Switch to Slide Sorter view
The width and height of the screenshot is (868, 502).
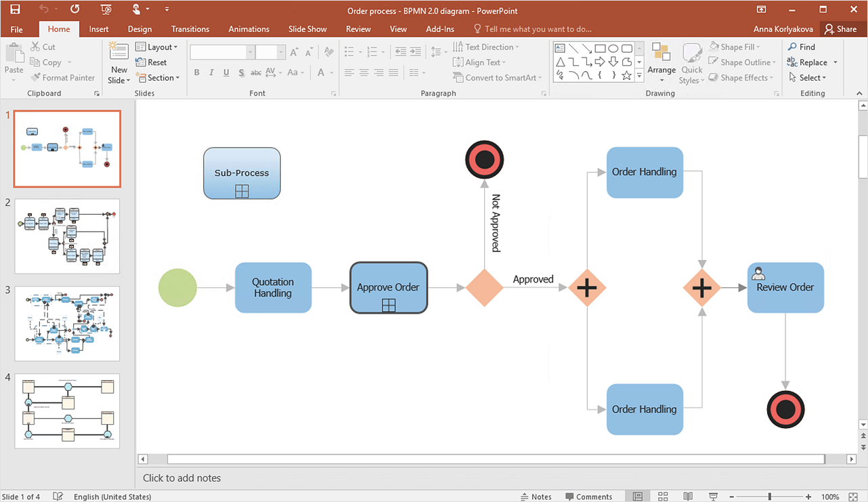coord(662,496)
